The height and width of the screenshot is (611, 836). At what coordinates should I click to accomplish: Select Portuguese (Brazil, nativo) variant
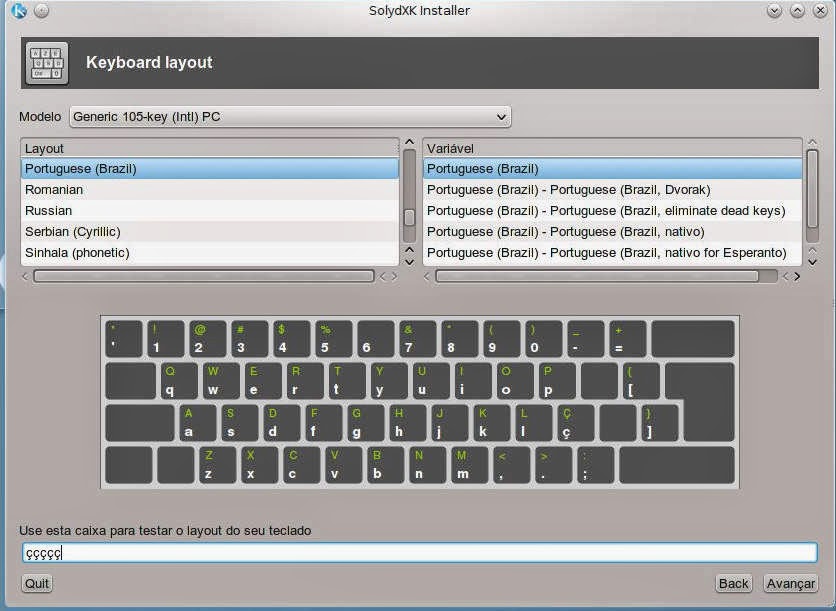(x=612, y=232)
